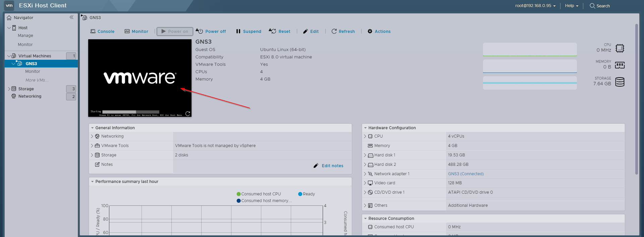Expand the CPU hardware row
Screen dimensions: 644x237
pos(365,136)
